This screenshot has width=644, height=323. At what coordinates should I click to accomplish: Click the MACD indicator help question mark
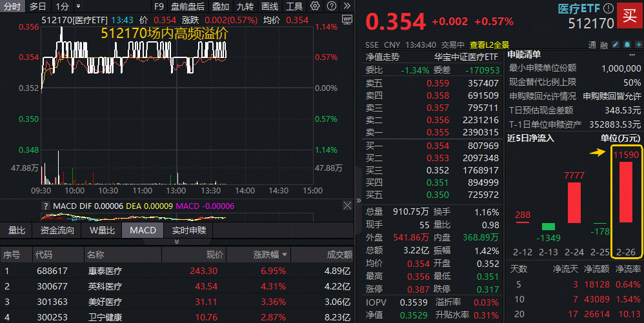pyautogui.click(x=45, y=206)
